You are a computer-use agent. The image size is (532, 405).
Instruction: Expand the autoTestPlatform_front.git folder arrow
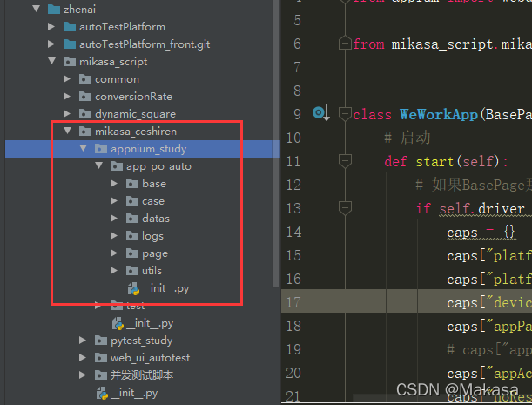[51, 44]
